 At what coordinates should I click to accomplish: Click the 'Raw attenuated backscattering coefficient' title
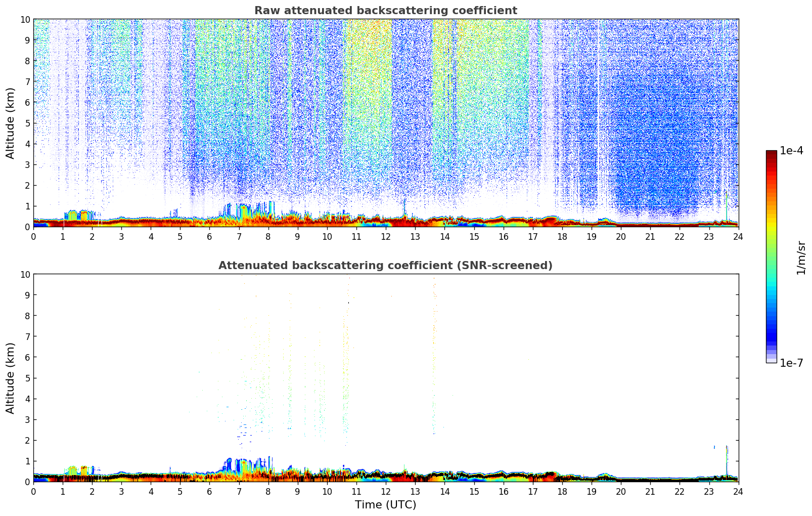385,11
